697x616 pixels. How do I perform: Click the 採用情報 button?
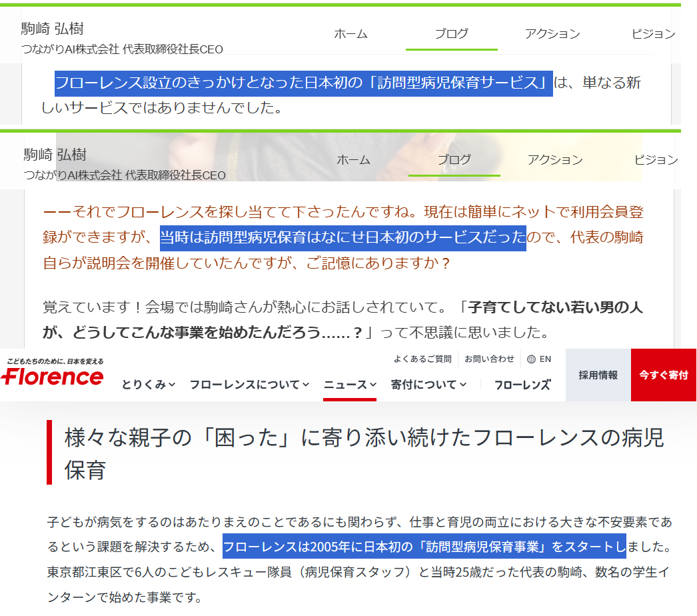pyautogui.click(x=598, y=375)
